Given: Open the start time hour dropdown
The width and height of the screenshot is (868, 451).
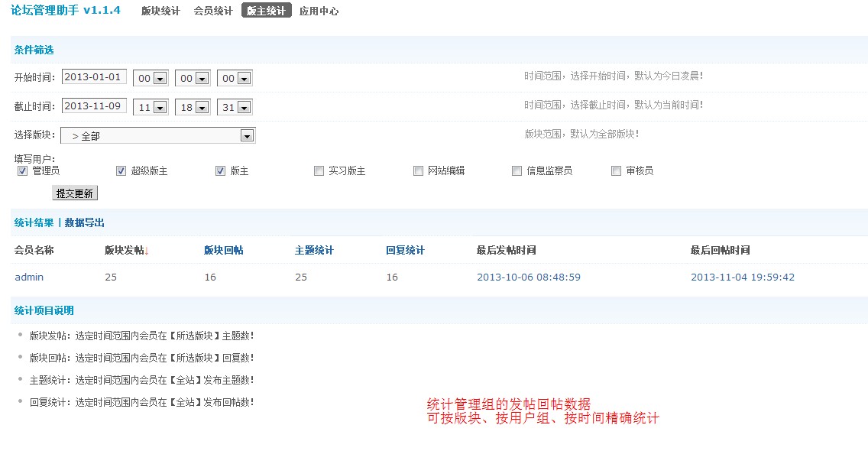Looking at the screenshot, I should pos(150,78).
